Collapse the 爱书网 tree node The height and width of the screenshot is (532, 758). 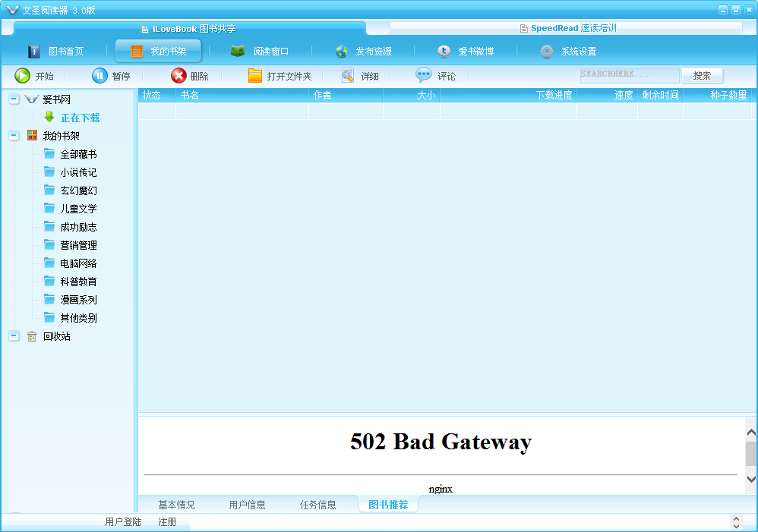coord(14,99)
